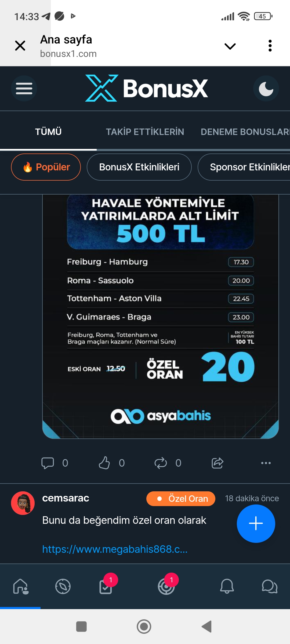290x644 pixels.
Task: Toggle dark mode moon icon
Action: coord(266,89)
